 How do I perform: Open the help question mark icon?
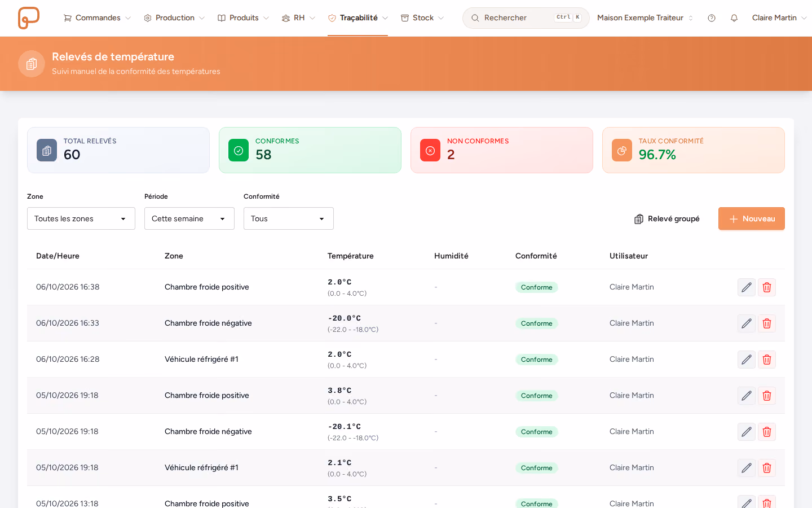tap(712, 18)
